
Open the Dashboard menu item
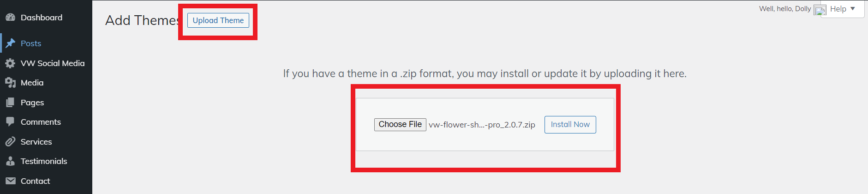click(42, 18)
